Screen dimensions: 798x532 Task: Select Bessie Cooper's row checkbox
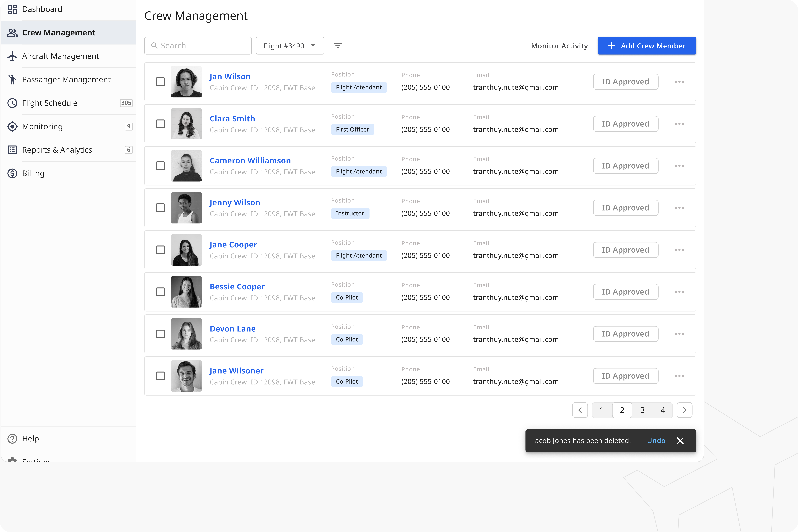tap(160, 292)
